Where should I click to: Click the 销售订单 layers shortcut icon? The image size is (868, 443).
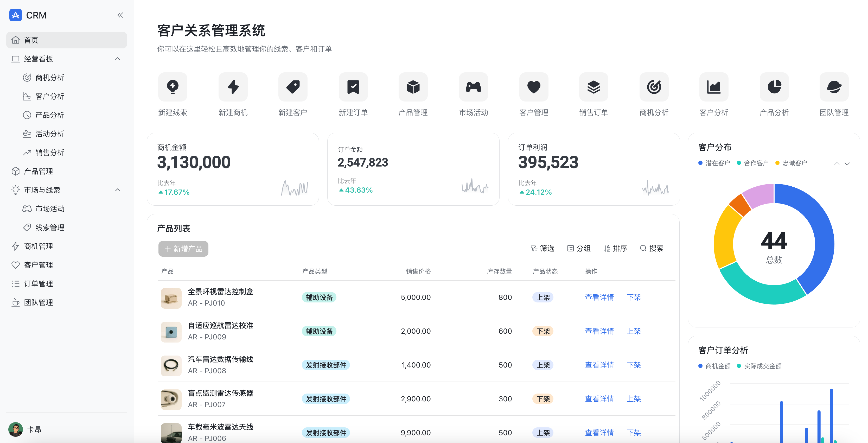pos(593,87)
